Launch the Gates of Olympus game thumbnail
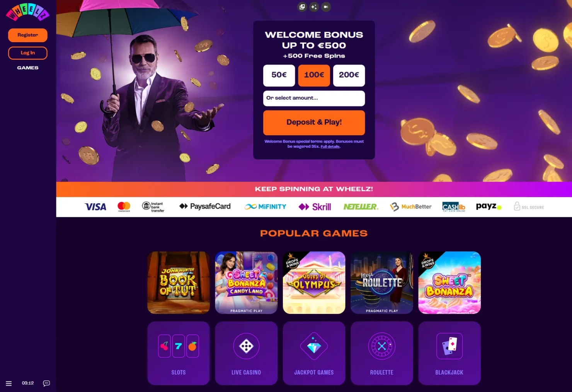Viewport: 572px width, 392px height. (x=314, y=283)
